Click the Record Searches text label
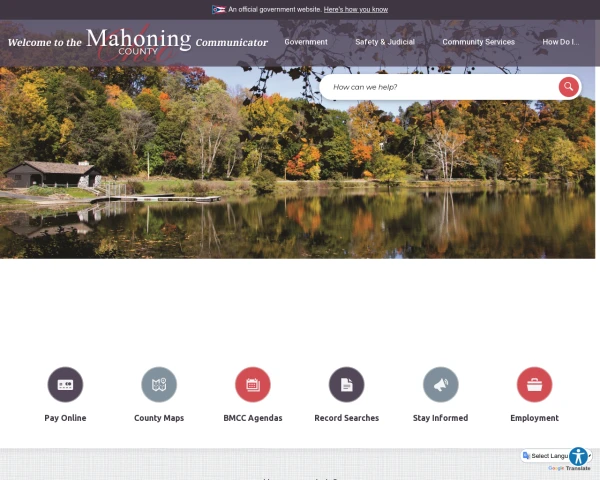 [x=346, y=418]
